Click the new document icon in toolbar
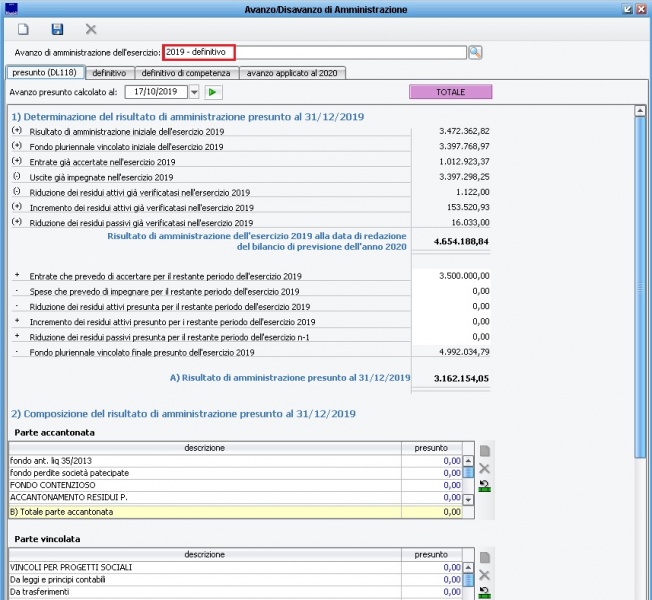The width and height of the screenshot is (652, 600). pos(23,30)
